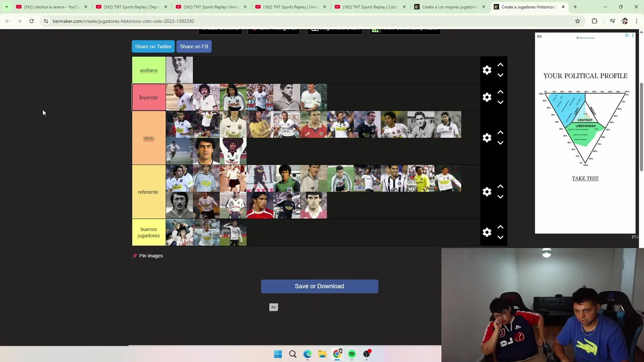The height and width of the screenshot is (362, 644).
Task: Reload the tiermaker page
Action: click(x=31, y=21)
